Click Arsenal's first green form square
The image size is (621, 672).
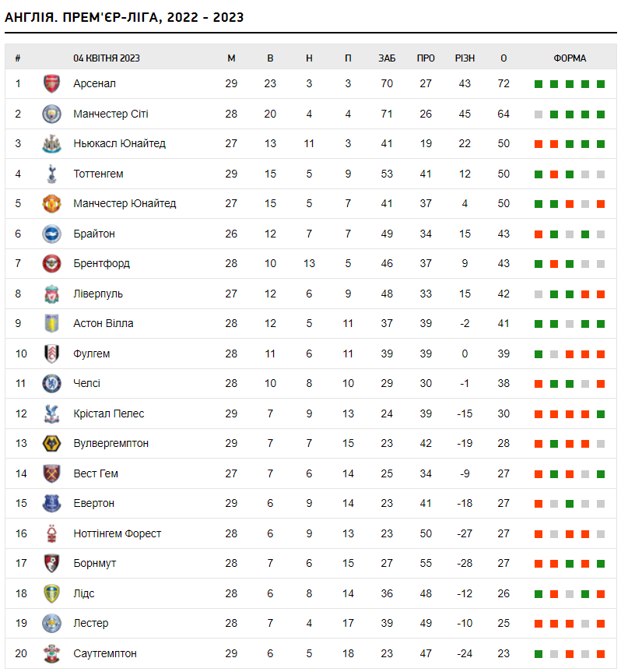(539, 84)
